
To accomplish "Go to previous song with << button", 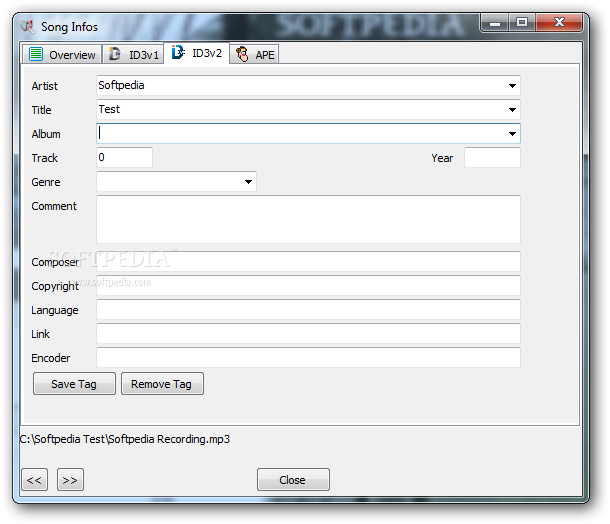I will [x=35, y=480].
